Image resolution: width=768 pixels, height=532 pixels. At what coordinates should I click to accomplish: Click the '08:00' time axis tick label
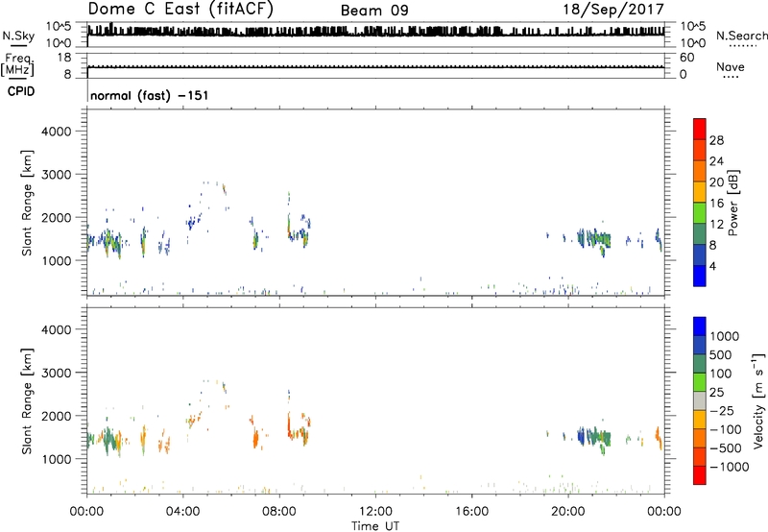[x=279, y=512]
